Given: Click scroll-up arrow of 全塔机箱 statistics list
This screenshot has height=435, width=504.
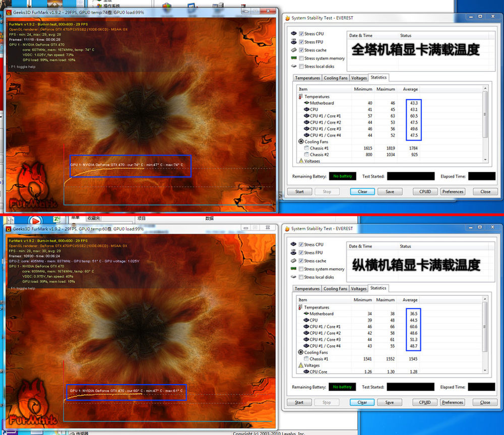Looking at the screenshot, I should click(x=485, y=88).
